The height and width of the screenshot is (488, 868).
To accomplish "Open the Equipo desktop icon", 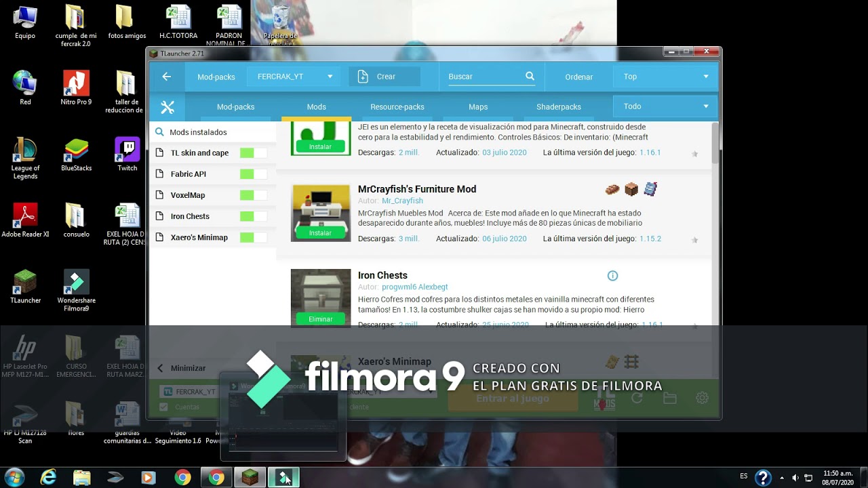I will coord(25,22).
